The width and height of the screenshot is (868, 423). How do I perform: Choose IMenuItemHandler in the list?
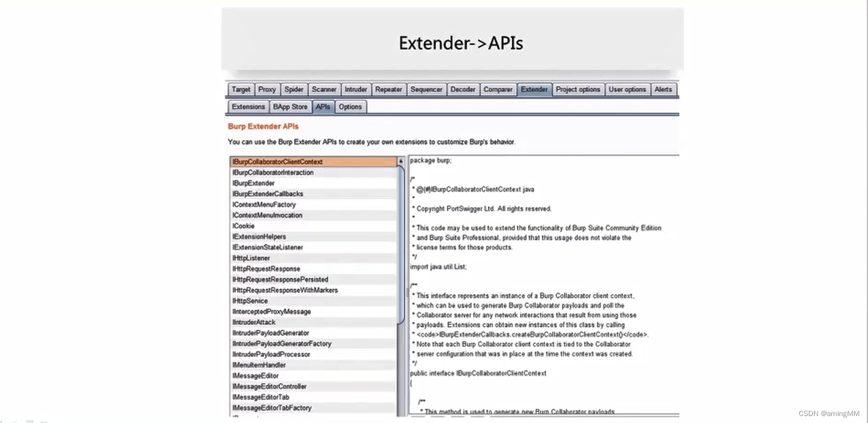click(313, 365)
